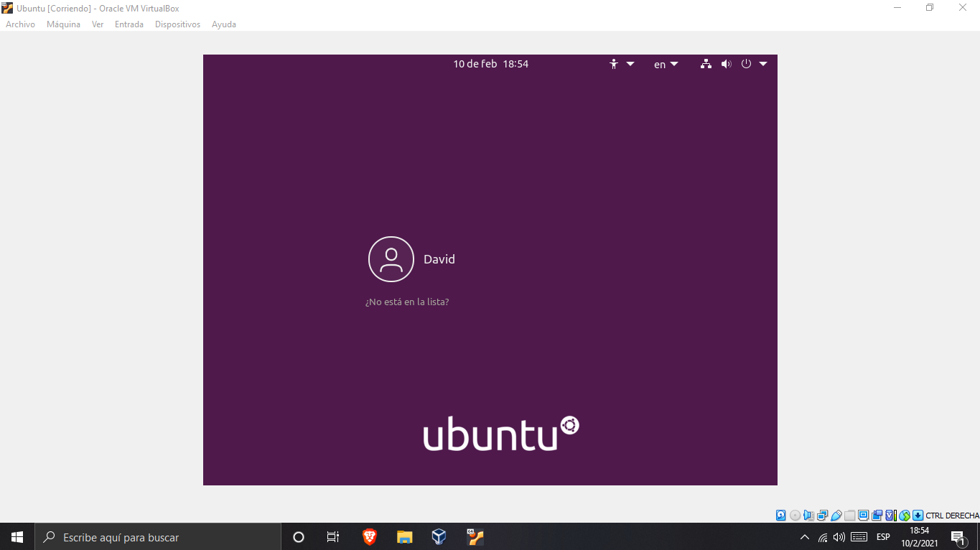Click the mouse integration indicator in status bar
The width and height of the screenshot is (980, 550).
[x=905, y=516]
